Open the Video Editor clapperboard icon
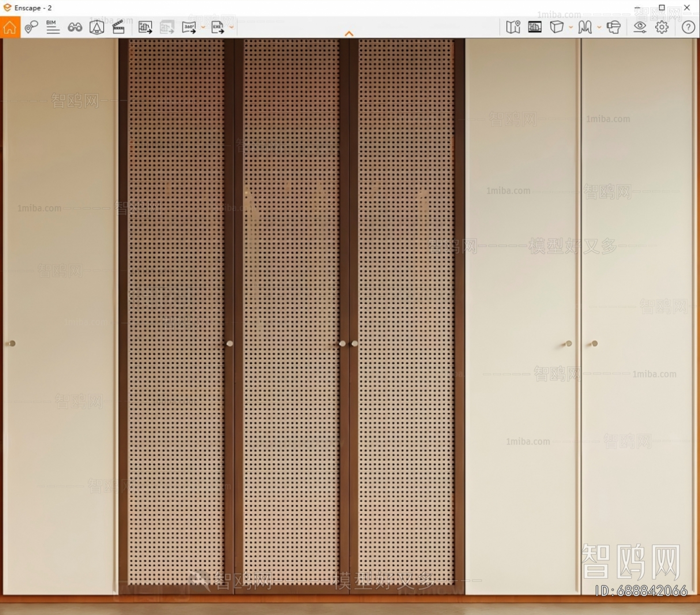 [118, 27]
